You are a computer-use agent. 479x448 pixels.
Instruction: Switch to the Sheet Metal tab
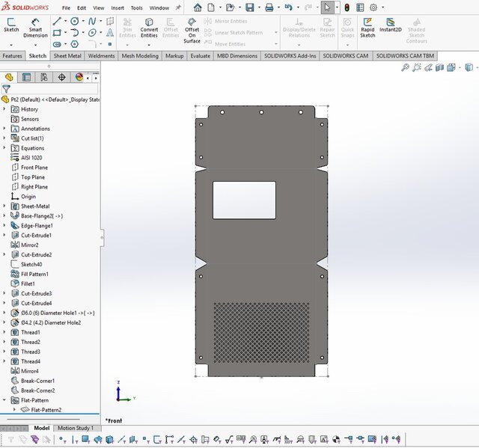(67, 56)
